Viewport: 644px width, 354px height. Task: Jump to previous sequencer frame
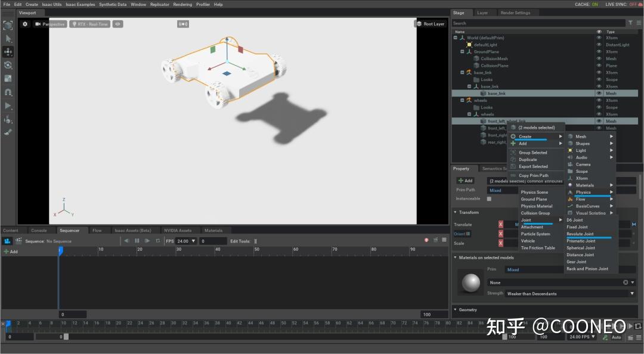click(x=126, y=241)
